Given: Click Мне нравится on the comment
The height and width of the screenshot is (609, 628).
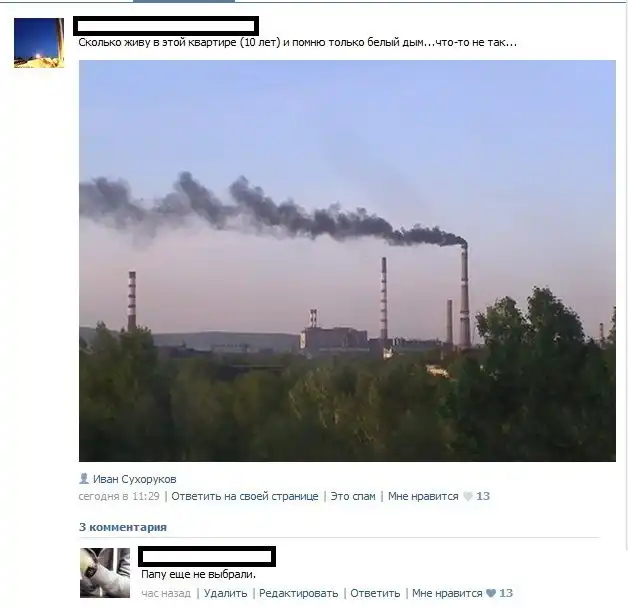Looking at the screenshot, I should (447, 593).
